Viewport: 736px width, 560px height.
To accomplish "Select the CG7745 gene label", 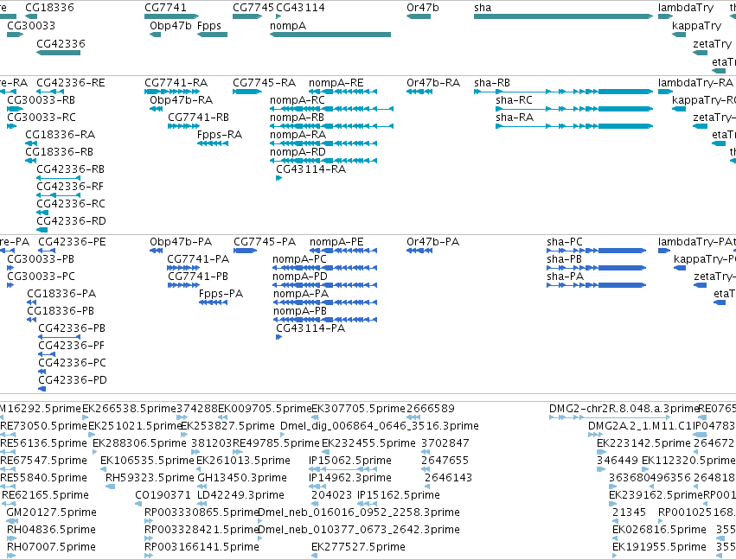I will tap(253, 8).
